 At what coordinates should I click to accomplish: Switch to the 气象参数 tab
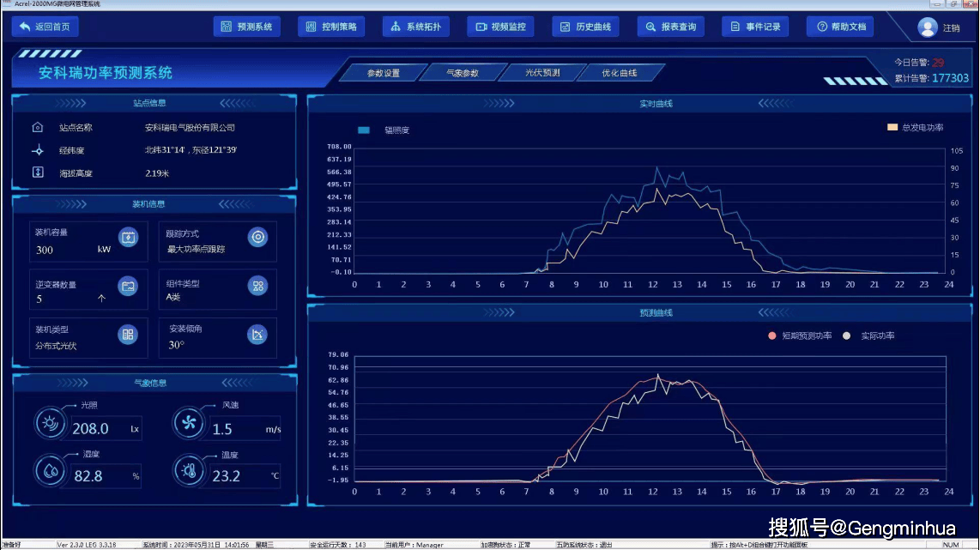coord(463,73)
